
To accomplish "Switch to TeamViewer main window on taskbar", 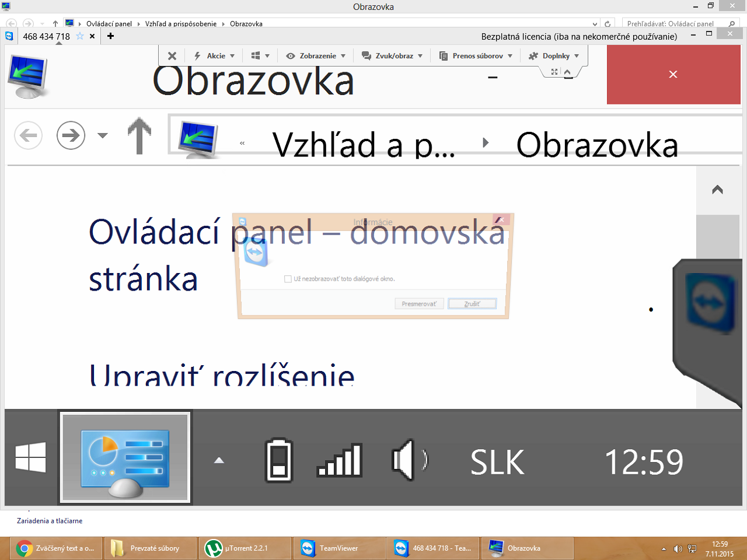I will point(340,548).
